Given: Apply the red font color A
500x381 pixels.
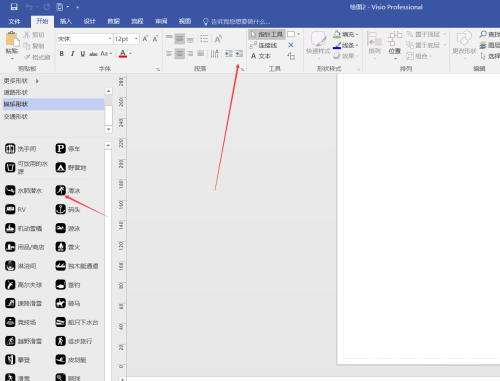Looking at the screenshot, I should [123, 54].
